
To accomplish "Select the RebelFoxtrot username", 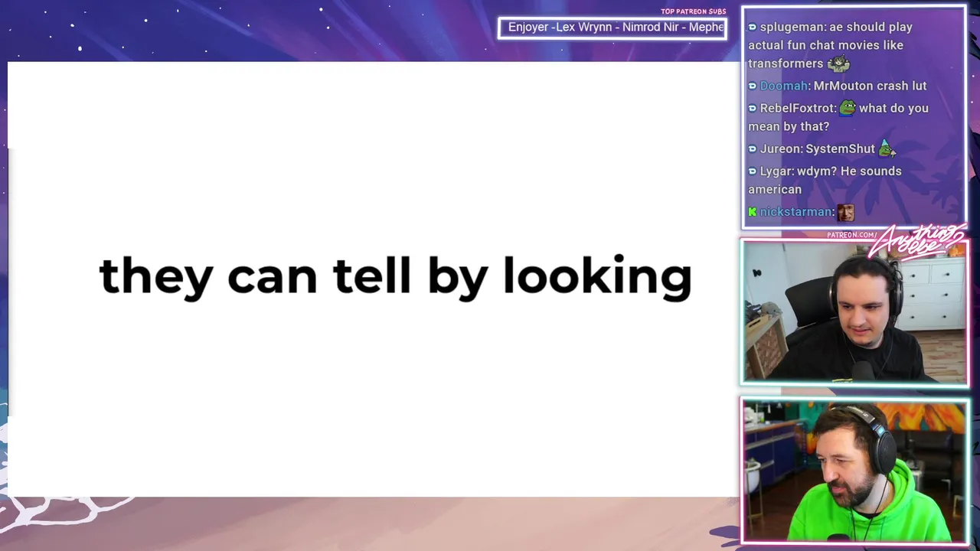I will (797, 108).
